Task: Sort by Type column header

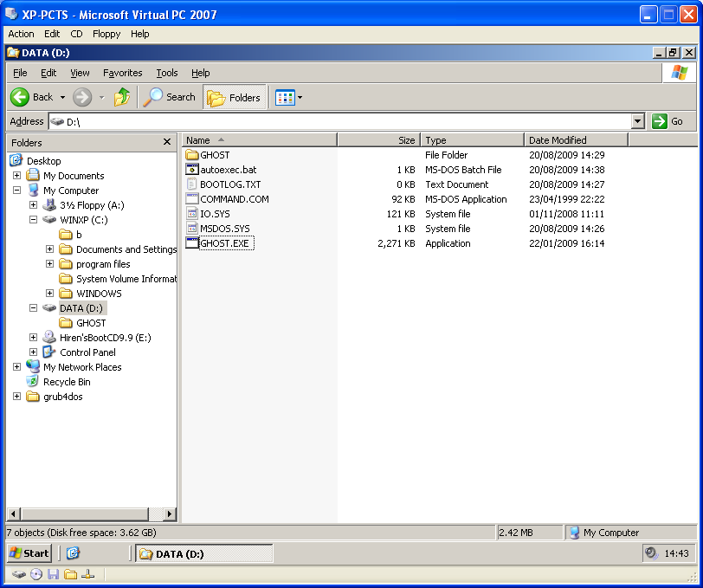Action: (x=472, y=140)
